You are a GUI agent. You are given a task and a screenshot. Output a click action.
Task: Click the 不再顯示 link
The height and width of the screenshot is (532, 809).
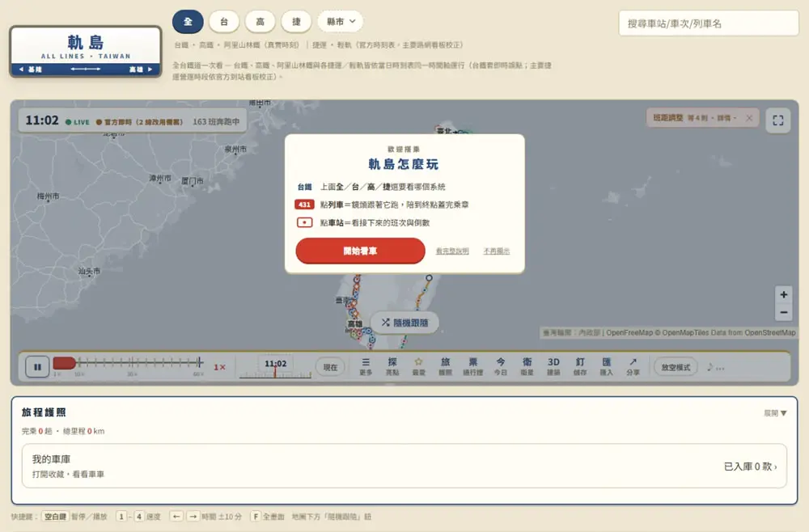(497, 251)
